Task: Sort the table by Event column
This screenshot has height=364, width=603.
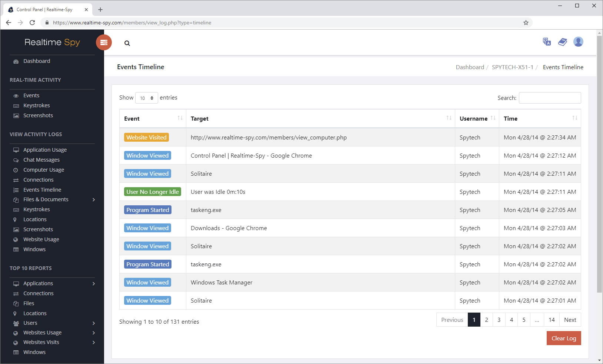Action: coord(153,119)
